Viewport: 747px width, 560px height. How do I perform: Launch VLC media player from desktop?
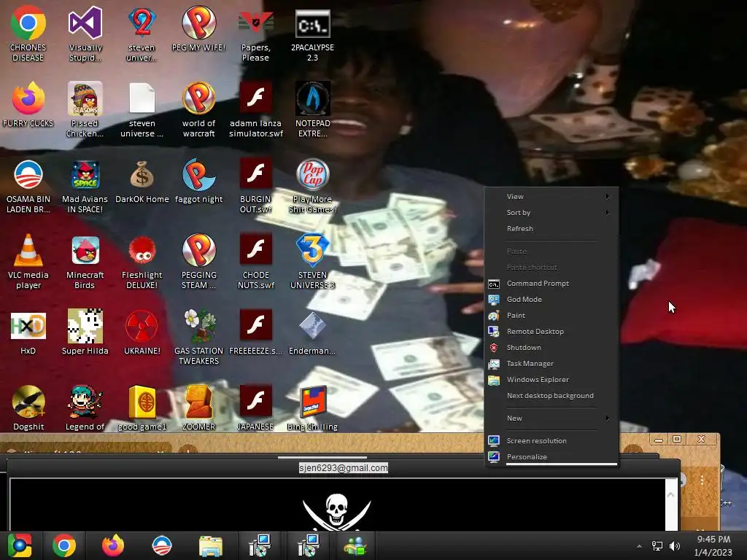(28, 262)
